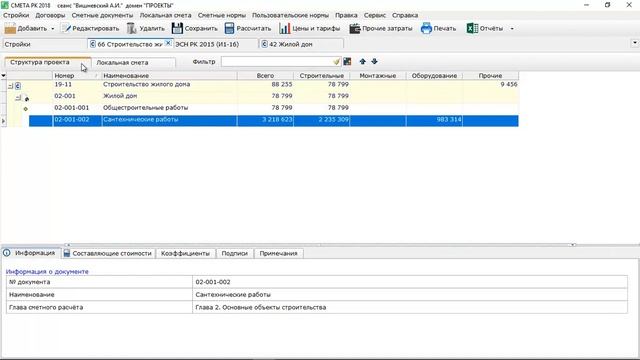Image resolution: width=640 pixels, height=360 pixels.
Task: Switch to ЭСН РК 2015 tab
Action: click(x=216, y=44)
